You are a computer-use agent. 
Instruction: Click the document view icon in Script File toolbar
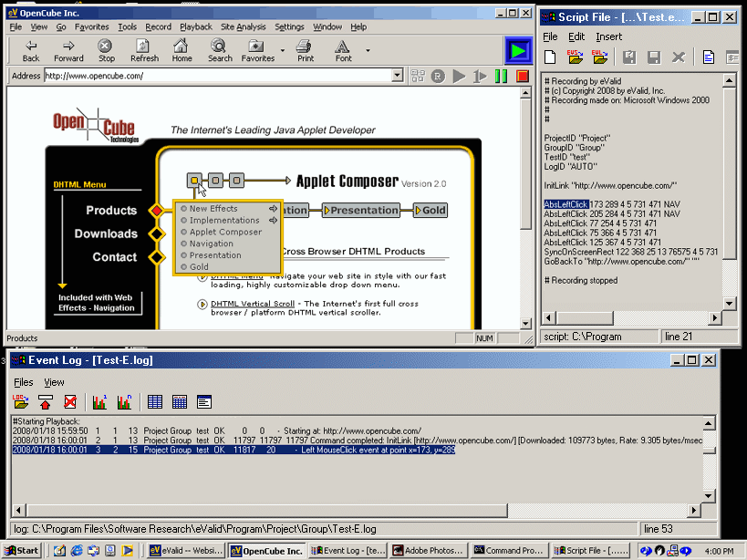(x=709, y=57)
